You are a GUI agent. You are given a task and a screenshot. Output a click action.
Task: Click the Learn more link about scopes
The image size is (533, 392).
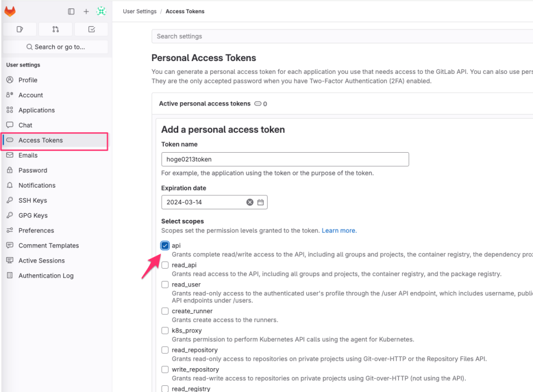(339, 230)
